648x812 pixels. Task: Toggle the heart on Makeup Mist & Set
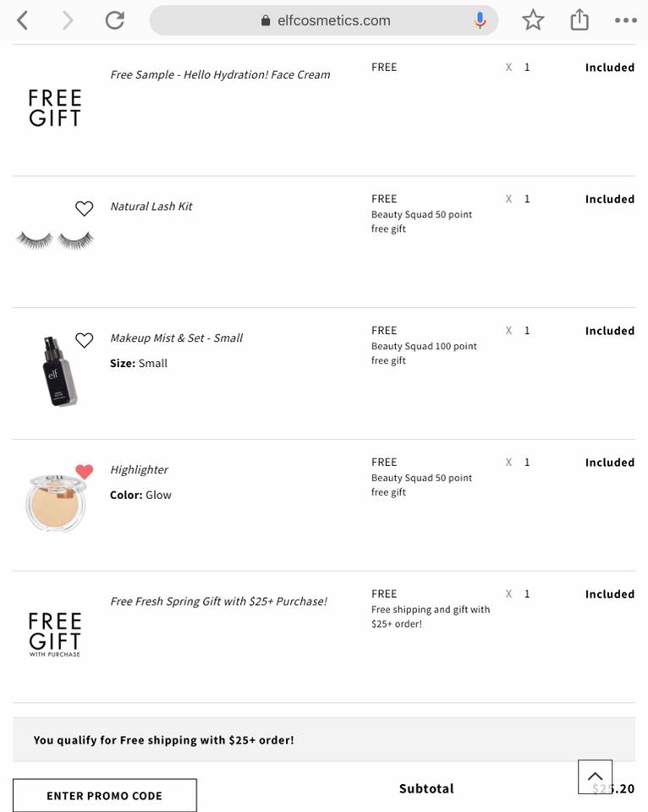(x=85, y=340)
